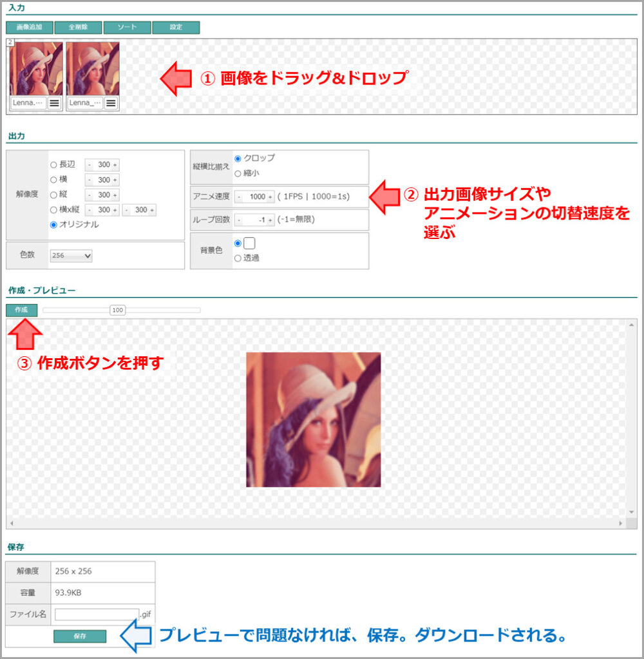Click the ファイル名 input before .gif

click(97, 615)
